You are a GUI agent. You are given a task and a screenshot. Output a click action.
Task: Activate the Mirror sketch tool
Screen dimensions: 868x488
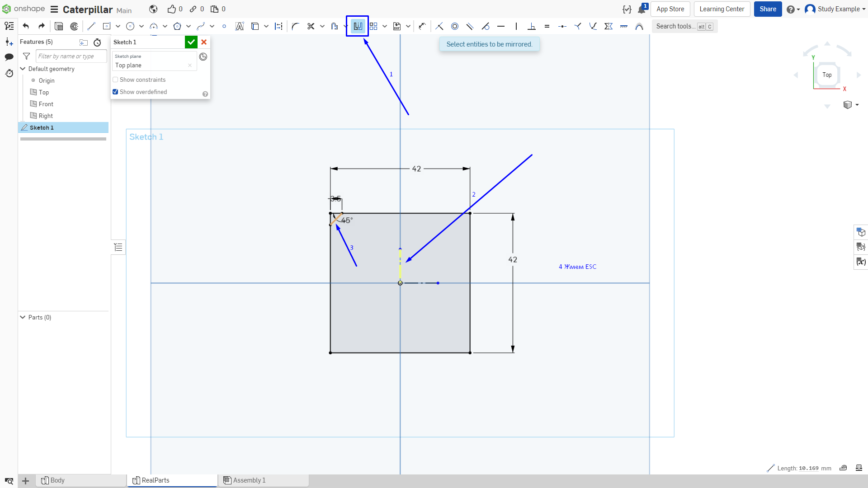click(x=358, y=26)
